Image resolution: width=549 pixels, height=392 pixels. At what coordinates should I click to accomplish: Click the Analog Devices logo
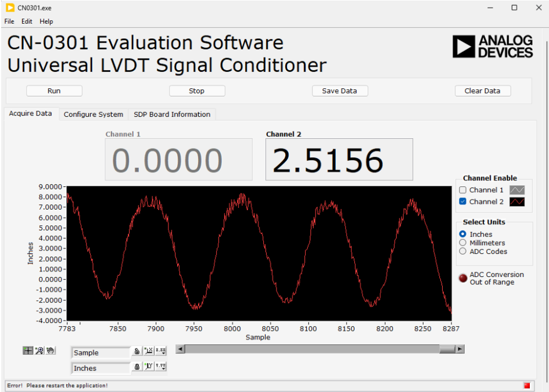pos(493,46)
